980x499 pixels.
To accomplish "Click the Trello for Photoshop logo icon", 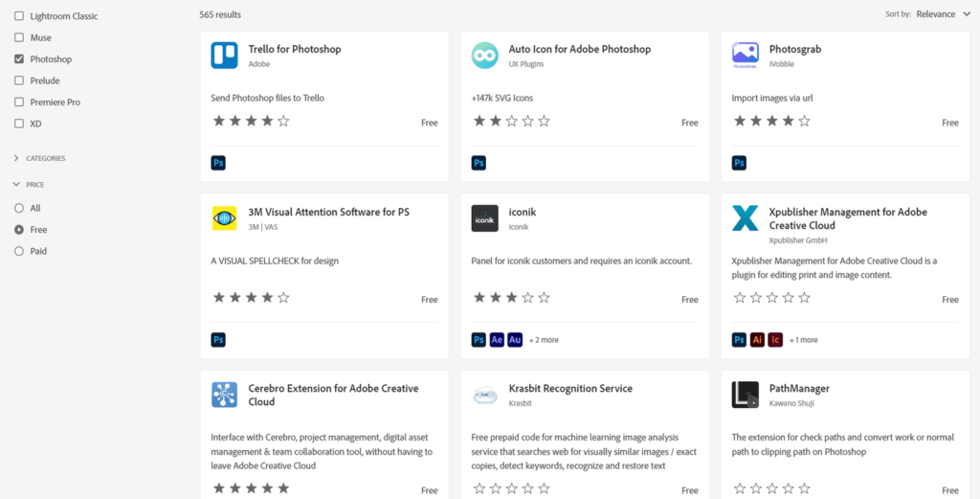I will [224, 56].
